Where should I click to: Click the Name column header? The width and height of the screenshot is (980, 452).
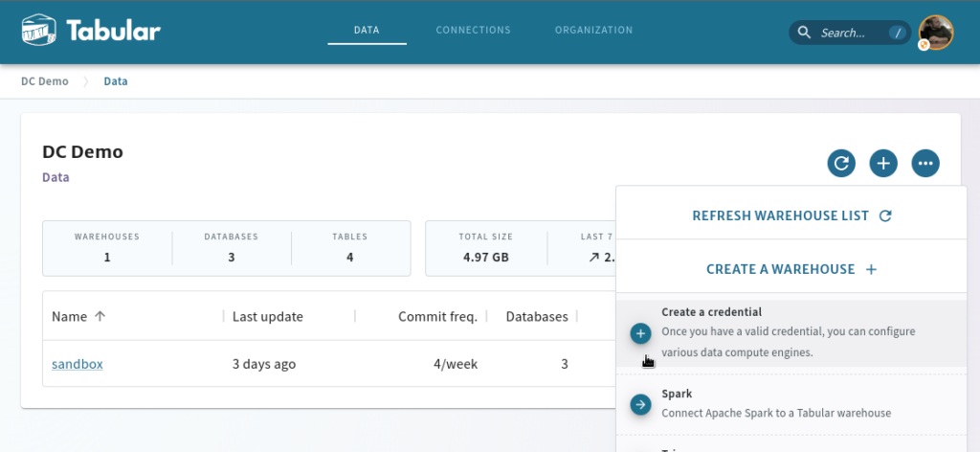[x=69, y=316]
